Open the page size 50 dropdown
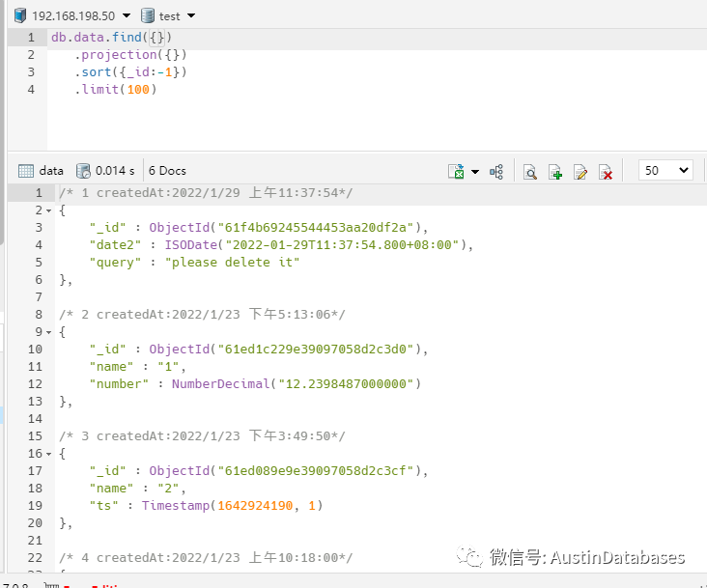707x588 pixels. point(666,170)
